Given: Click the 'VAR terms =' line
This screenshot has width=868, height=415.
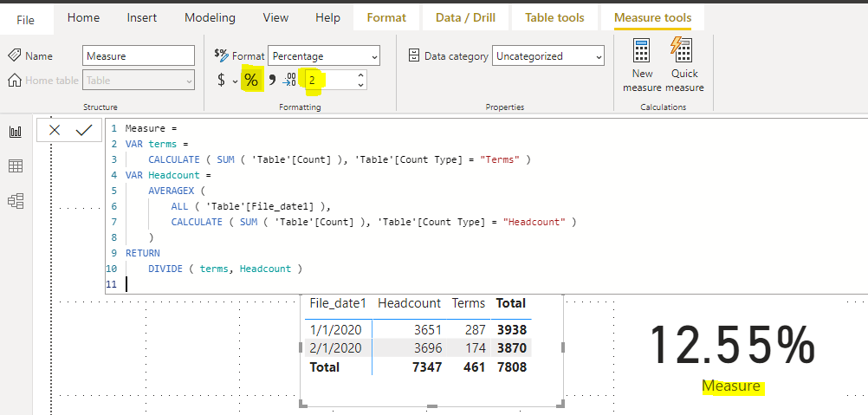Looking at the screenshot, I should tap(157, 144).
